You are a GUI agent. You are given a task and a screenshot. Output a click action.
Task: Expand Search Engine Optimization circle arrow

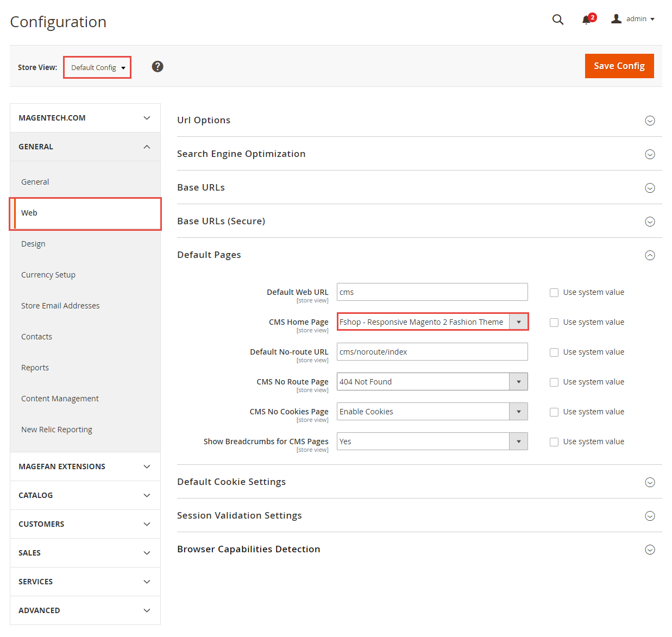click(x=650, y=154)
